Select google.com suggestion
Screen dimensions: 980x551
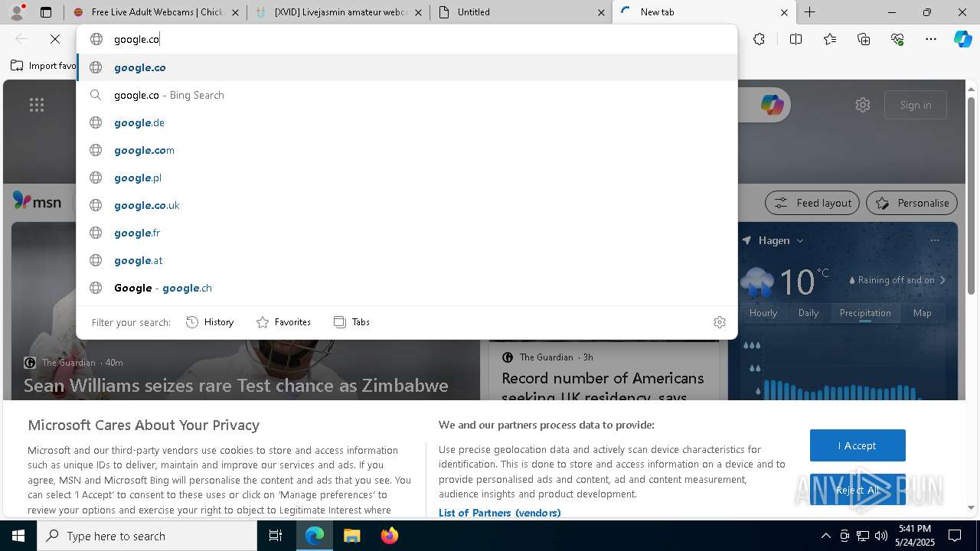tap(407, 150)
